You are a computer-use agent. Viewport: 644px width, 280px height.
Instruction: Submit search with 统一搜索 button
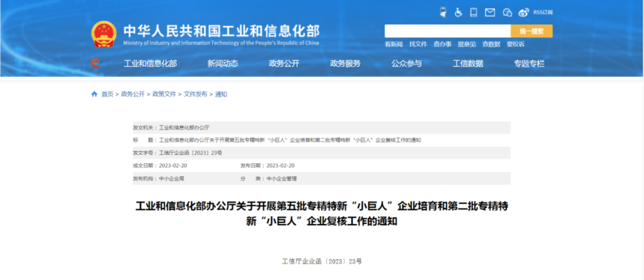click(532, 31)
